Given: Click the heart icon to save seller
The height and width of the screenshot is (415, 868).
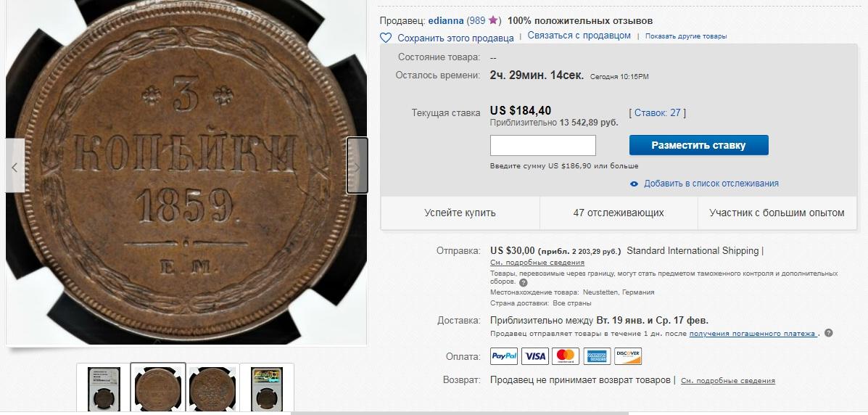Looking at the screenshot, I should click(385, 38).
